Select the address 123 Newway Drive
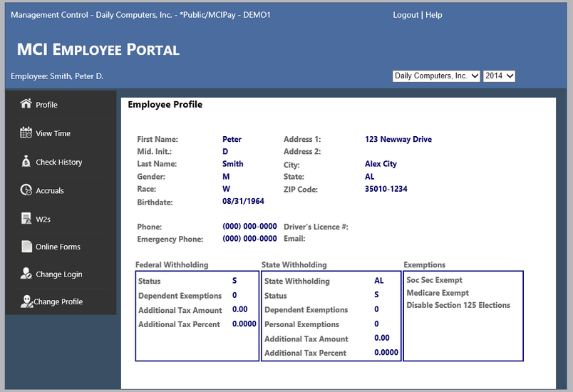This screenshot has width=573, height=392. (x=398, y=139)
